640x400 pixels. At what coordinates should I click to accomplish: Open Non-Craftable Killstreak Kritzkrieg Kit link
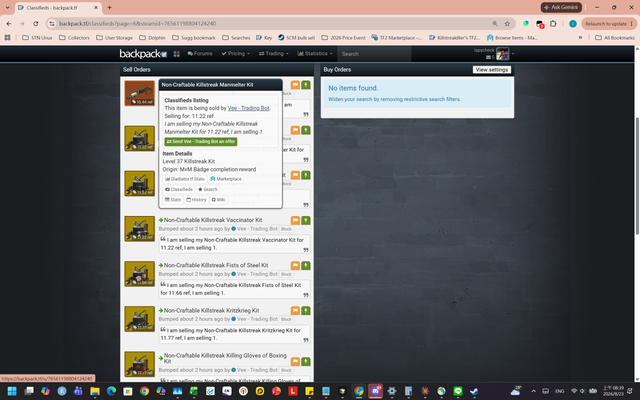pos(211,311)
